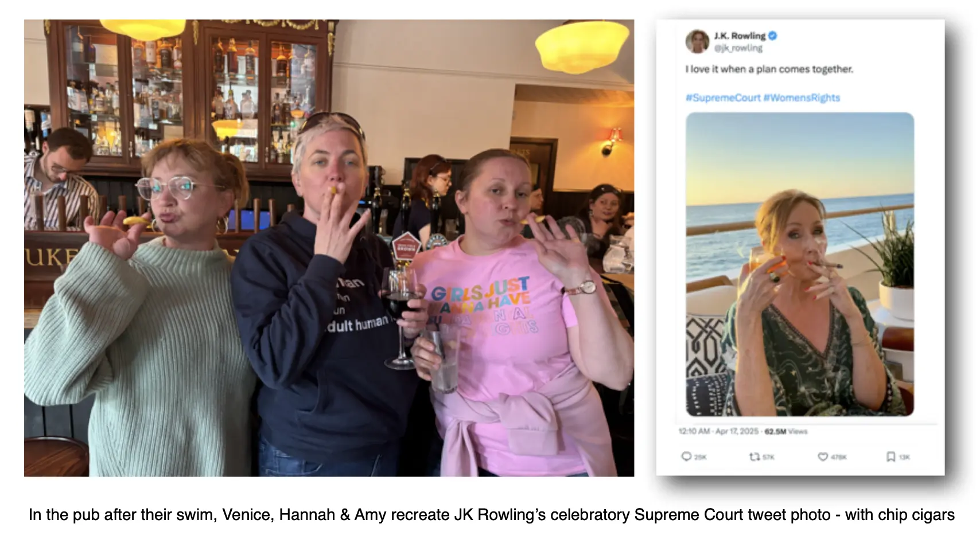Open the tweet's embedded cigar photo

(800, 264)
